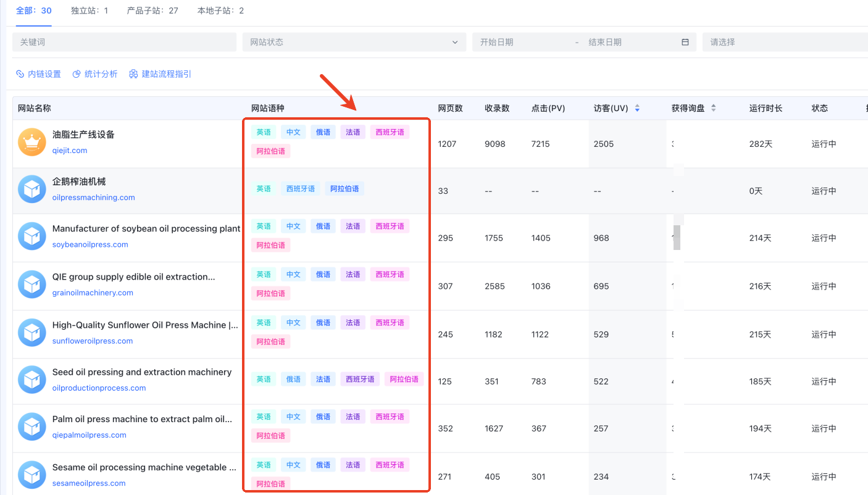Click the site icon for sesameoilpress.com
The height and width of the screenshot is (495, 868).
32,475
